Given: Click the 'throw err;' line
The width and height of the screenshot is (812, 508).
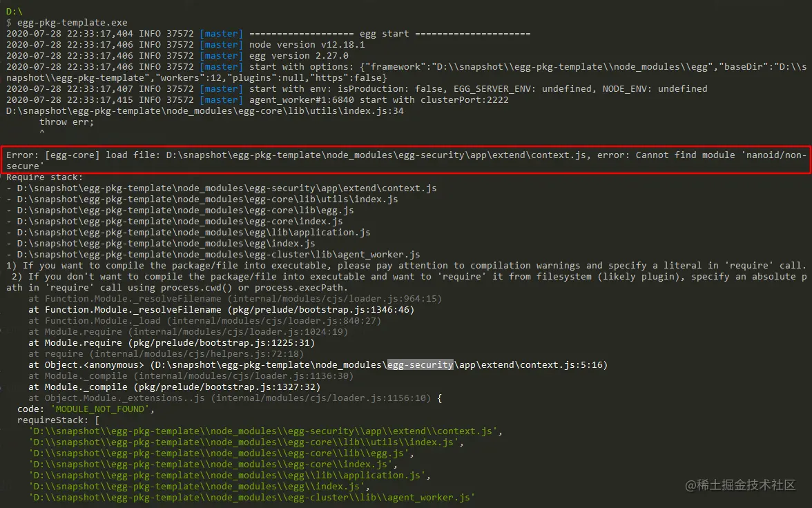Looking at the screenshot, I should (67, 122).
